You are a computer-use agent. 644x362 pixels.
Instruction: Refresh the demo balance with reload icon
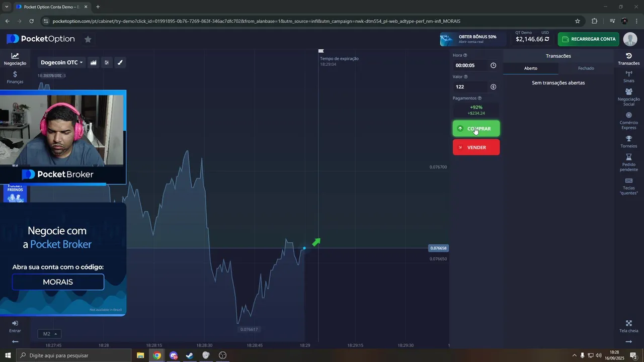tap(547, 39)
